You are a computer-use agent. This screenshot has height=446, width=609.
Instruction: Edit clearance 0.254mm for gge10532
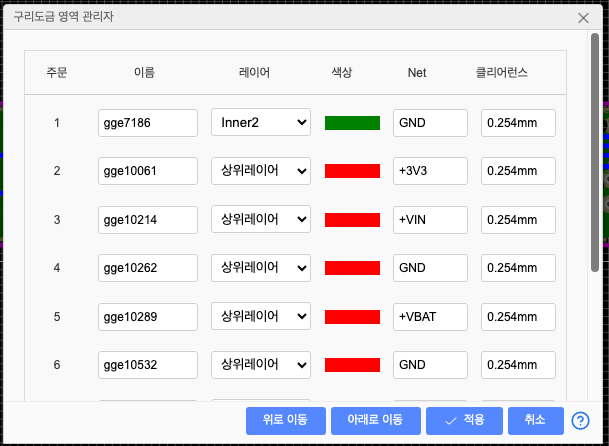518,365
